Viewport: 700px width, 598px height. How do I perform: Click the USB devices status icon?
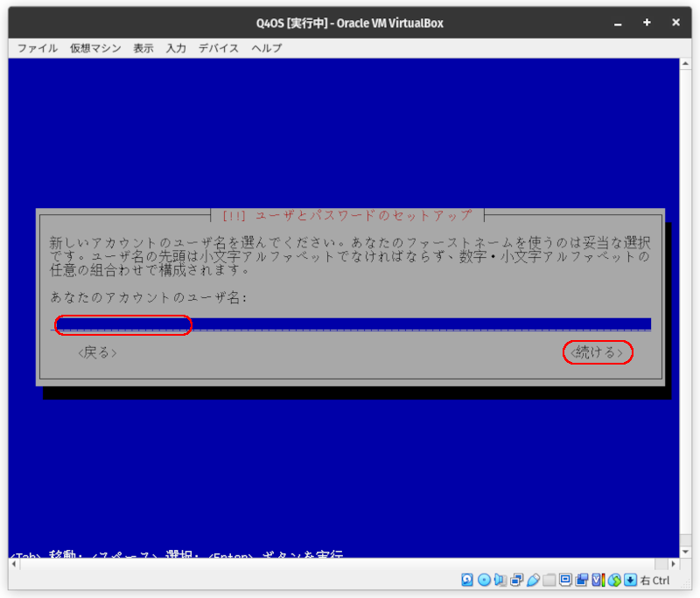pos(533,580)
